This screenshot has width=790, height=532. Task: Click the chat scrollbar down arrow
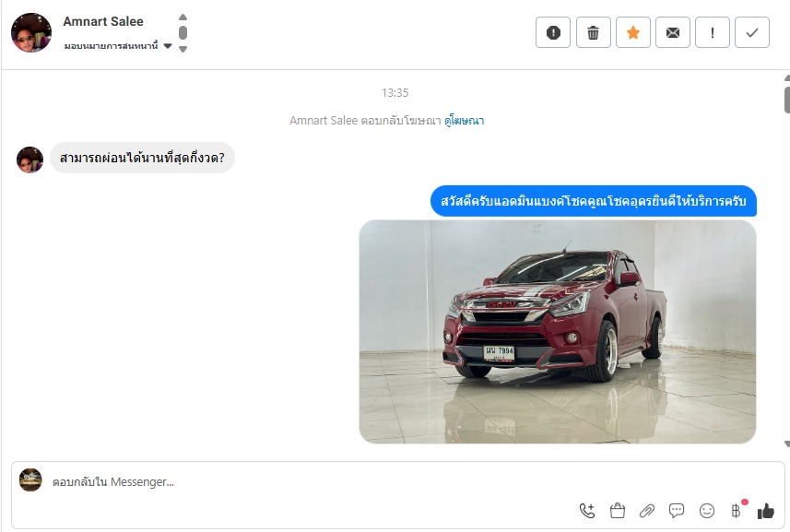787,443
